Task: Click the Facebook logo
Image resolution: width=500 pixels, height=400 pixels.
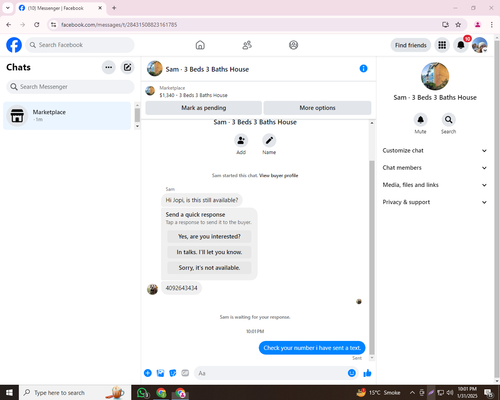Action: click(14, 45)
